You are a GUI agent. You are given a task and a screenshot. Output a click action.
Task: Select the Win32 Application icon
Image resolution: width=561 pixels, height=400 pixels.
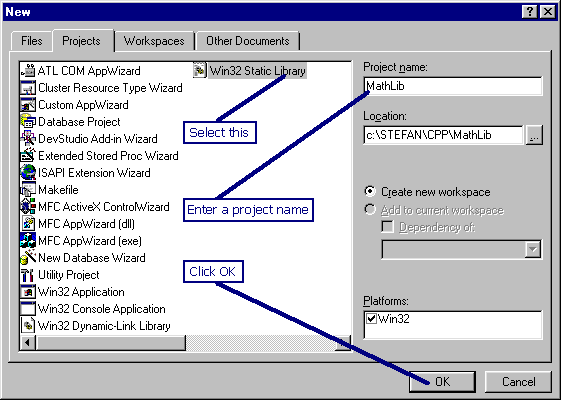(x=28, y=292)
